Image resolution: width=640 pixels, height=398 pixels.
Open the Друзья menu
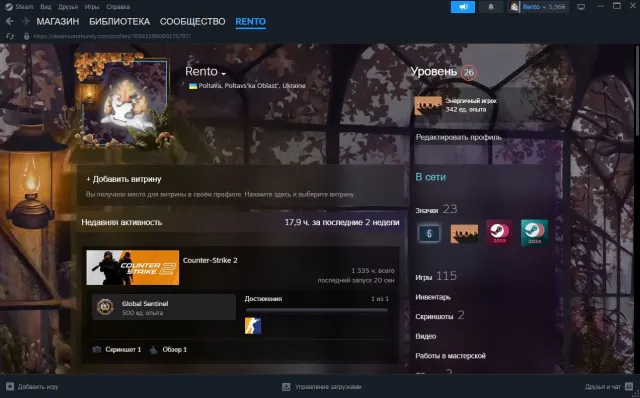[68, 7]
